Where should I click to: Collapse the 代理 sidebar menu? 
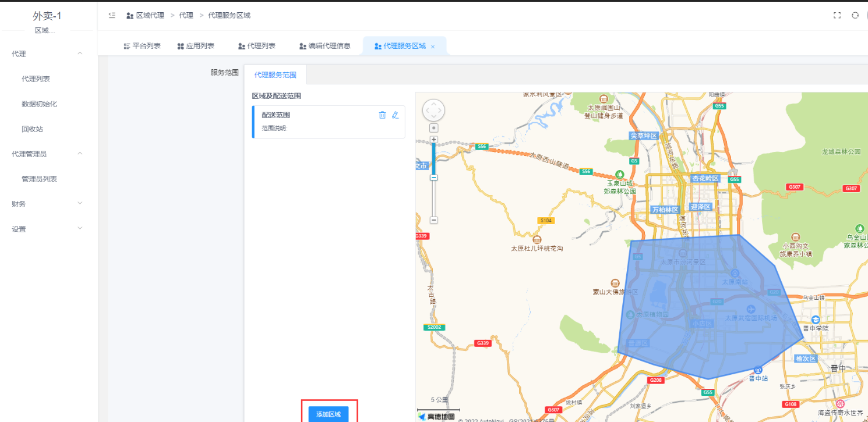[49, 54]
